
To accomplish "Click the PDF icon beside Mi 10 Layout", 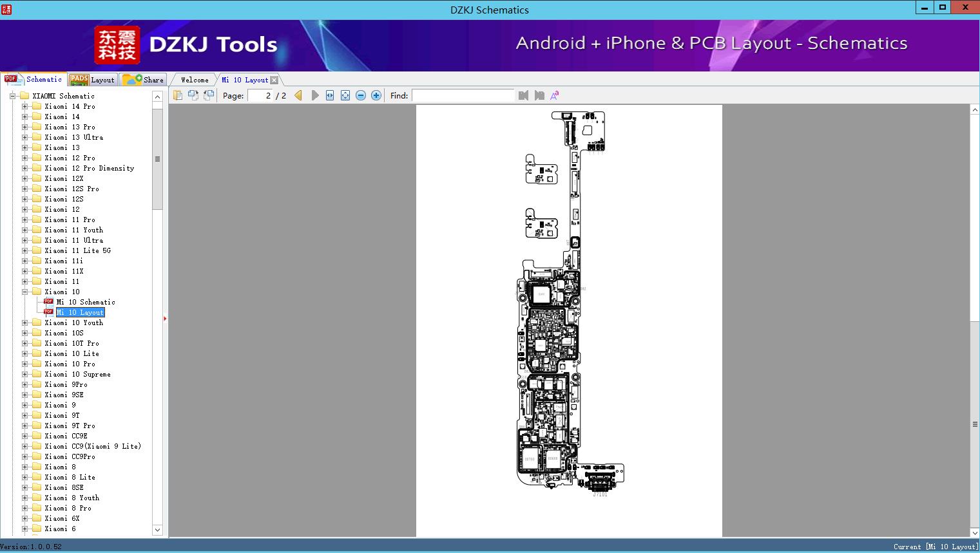I will click(48, 312).
